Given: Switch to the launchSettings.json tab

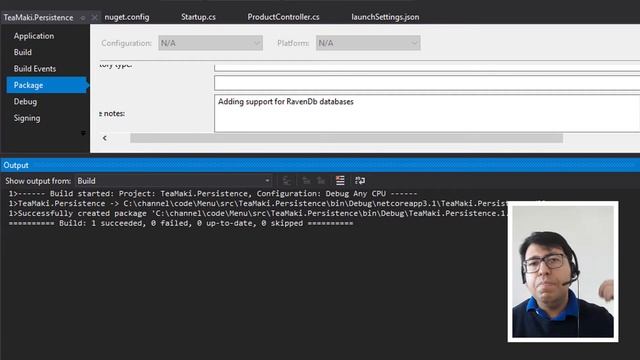Looking at the screenshot, I should click(385, 17).
